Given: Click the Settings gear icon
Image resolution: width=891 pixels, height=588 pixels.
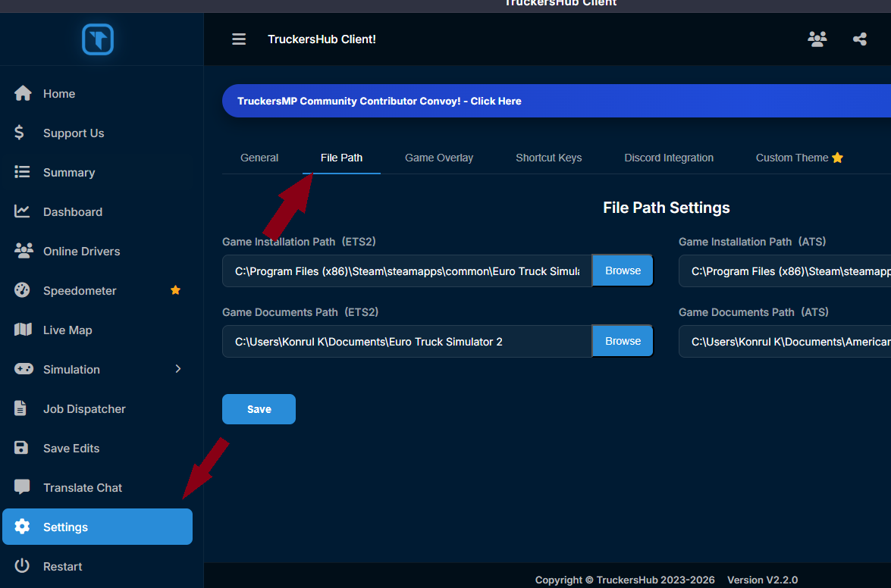Looking at the screenshot, I should (22, 526).
